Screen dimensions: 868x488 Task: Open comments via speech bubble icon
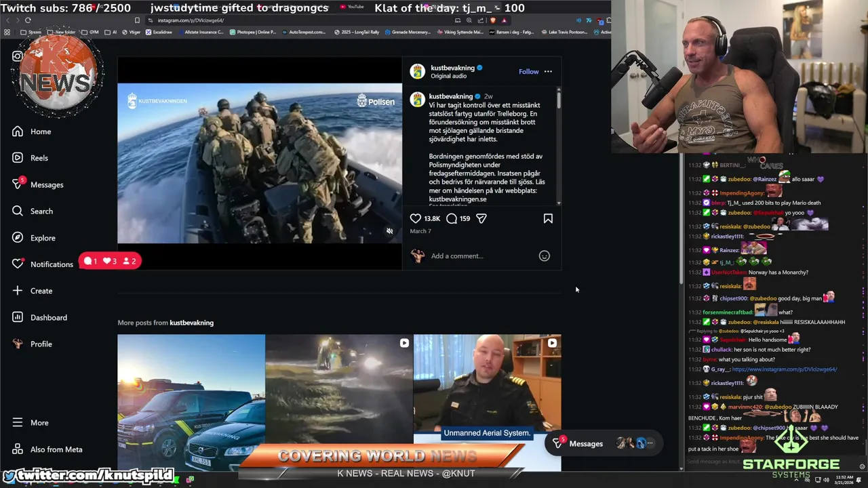pos(452,218)
